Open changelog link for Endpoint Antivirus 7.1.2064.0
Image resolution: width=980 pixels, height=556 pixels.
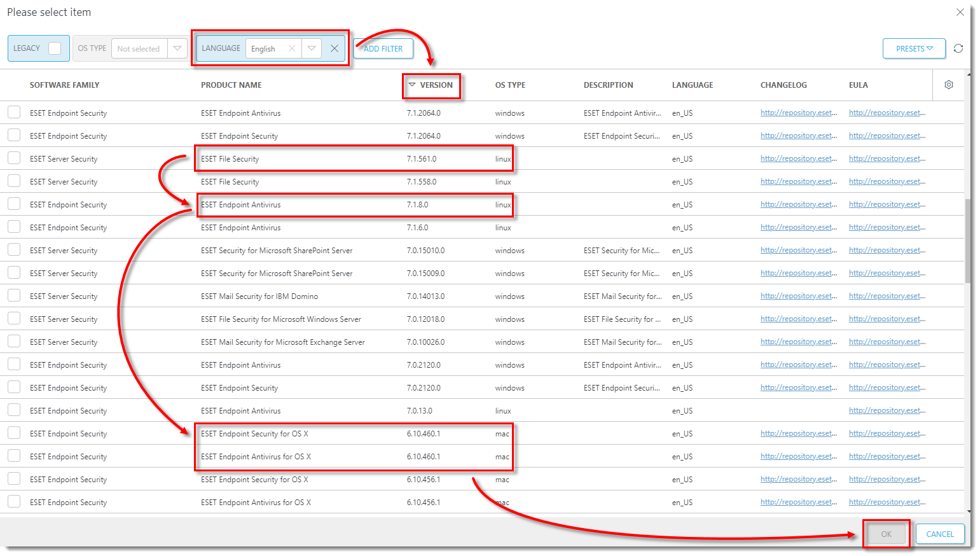(x=799, y=113)
